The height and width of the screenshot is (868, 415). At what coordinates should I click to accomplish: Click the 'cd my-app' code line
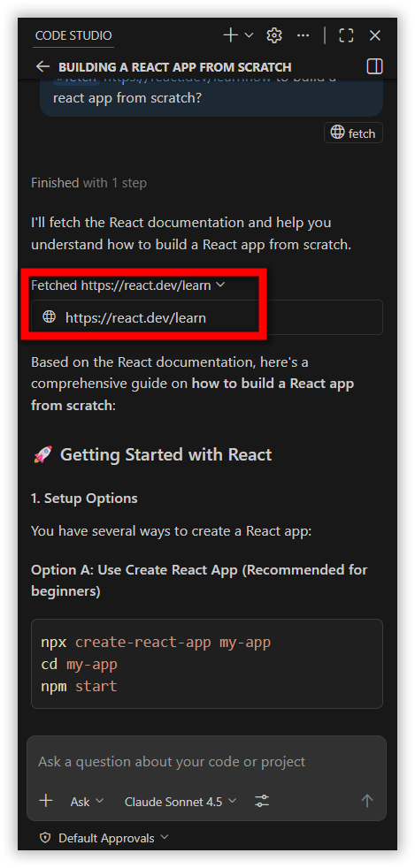click(80, 665)
